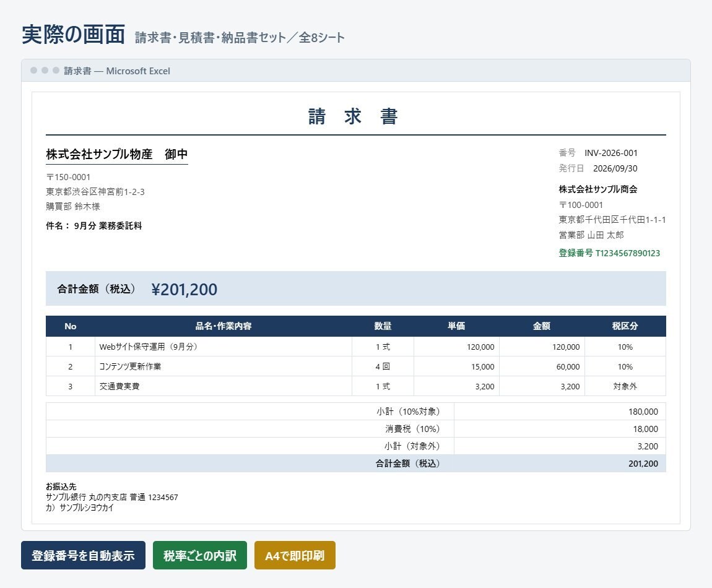Click the カ）サンプルシヨウカイ account name
This screenshot has height=588, width=712.
(80, 508)
